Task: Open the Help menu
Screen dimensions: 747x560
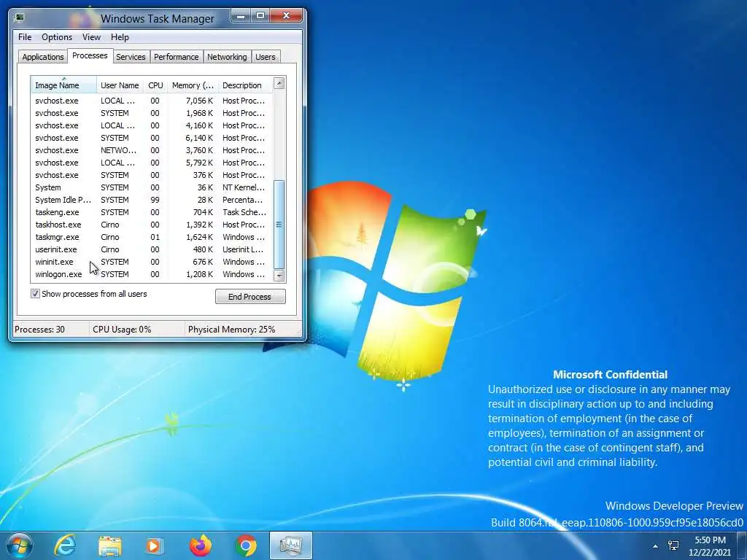Action: (x=120, y=37)
